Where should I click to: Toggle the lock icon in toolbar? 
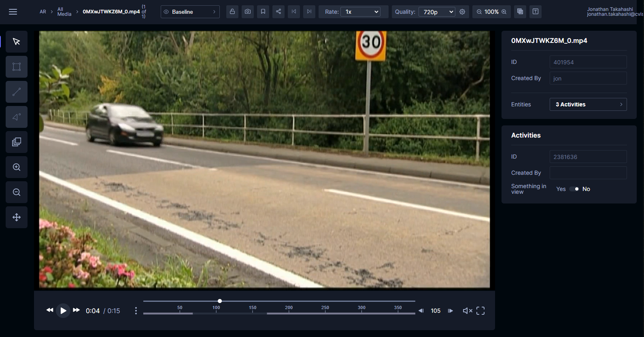point(232,12)
